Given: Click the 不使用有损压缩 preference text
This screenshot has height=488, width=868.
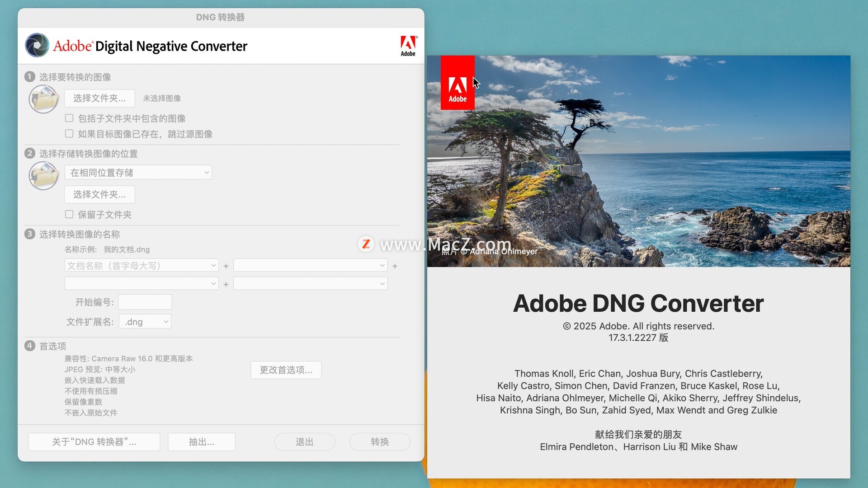Looking at the screenshot, I should coord(91,391).
